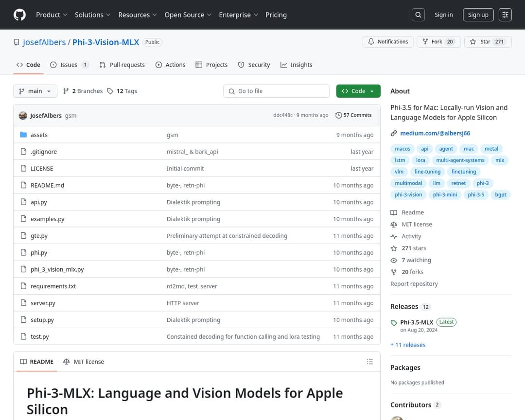Open the green Code dropdown

pyautogui.click(x=358, y=91)
